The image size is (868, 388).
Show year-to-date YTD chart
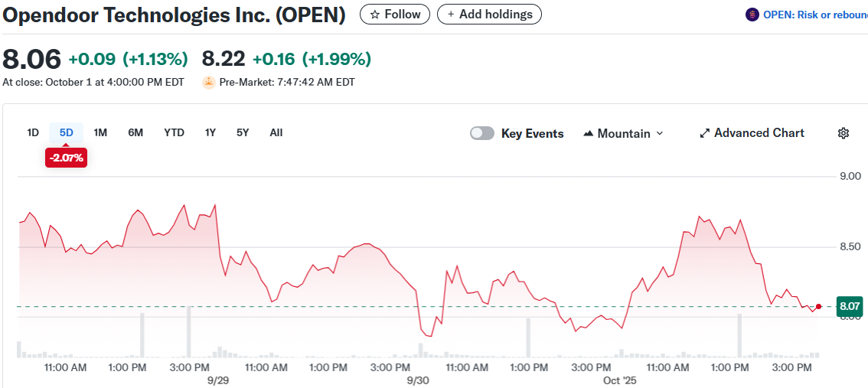174,132
